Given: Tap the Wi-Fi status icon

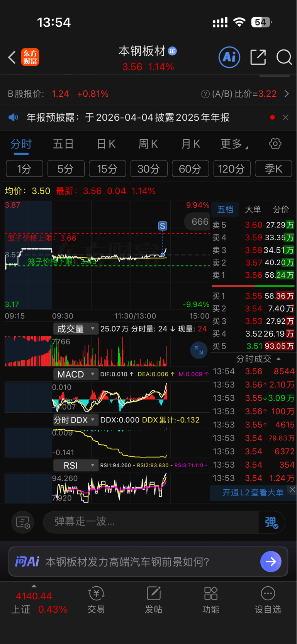Looking at the screenshot, I should (x=239, y=22).
